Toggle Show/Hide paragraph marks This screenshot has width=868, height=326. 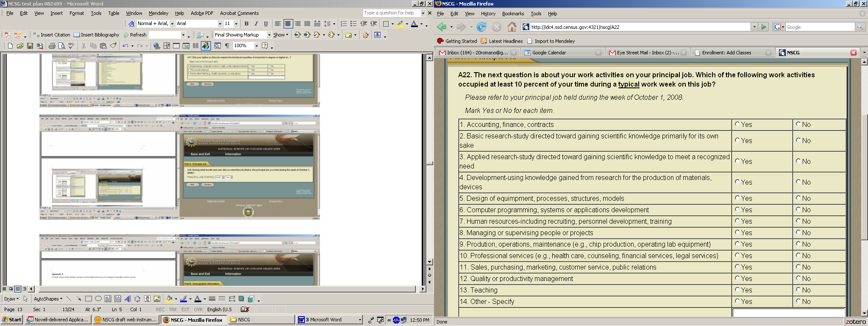227,46
